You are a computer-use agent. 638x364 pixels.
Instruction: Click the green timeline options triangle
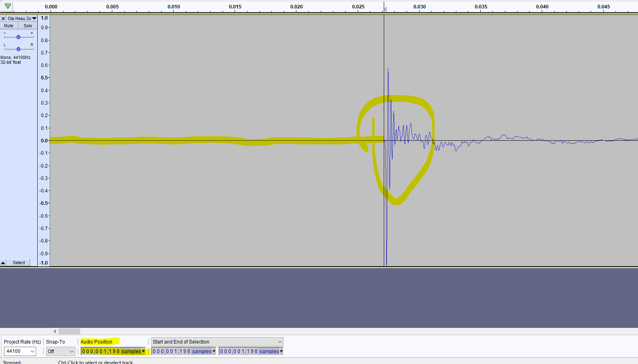coord(8,6)
